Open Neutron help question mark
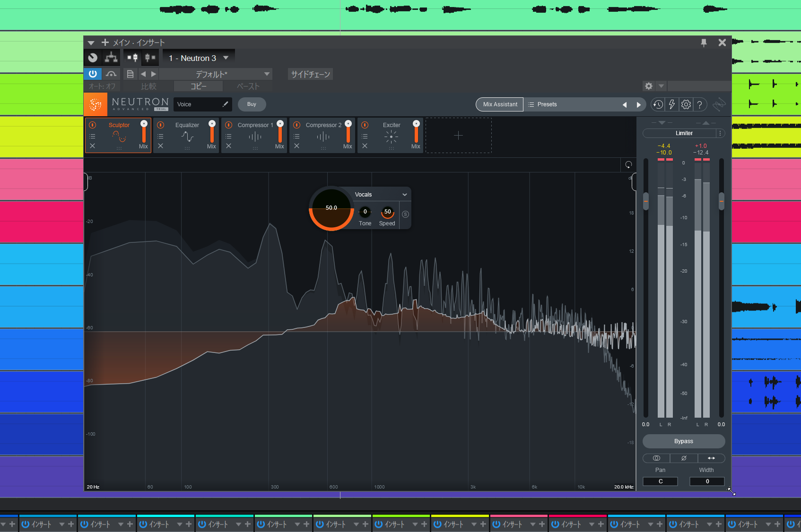This screenshot has height=532, width=801. point(700,104)
